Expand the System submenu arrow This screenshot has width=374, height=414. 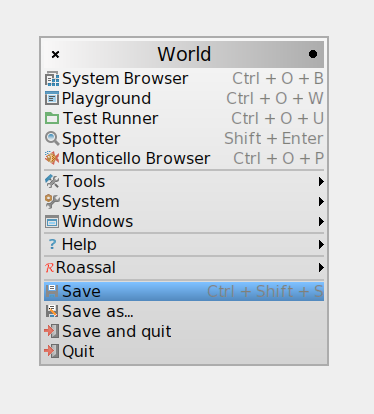(x=321, y=202)
